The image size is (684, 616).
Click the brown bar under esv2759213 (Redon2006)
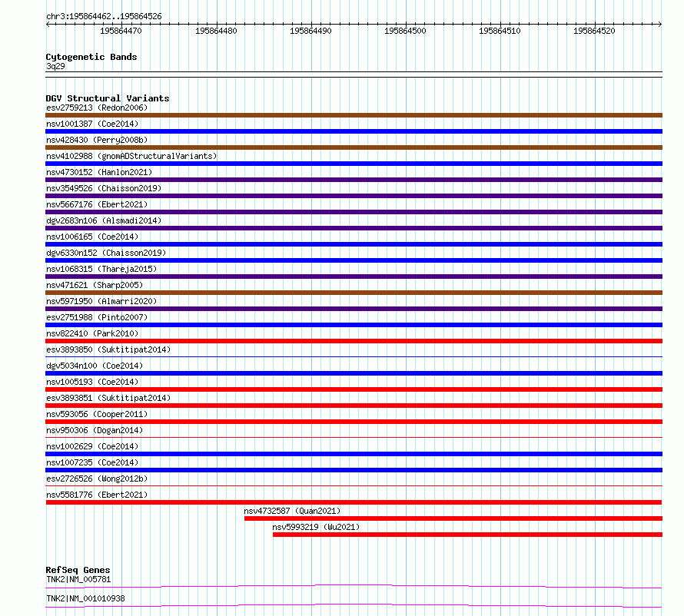pyautogui.click(x=354, y=115)
